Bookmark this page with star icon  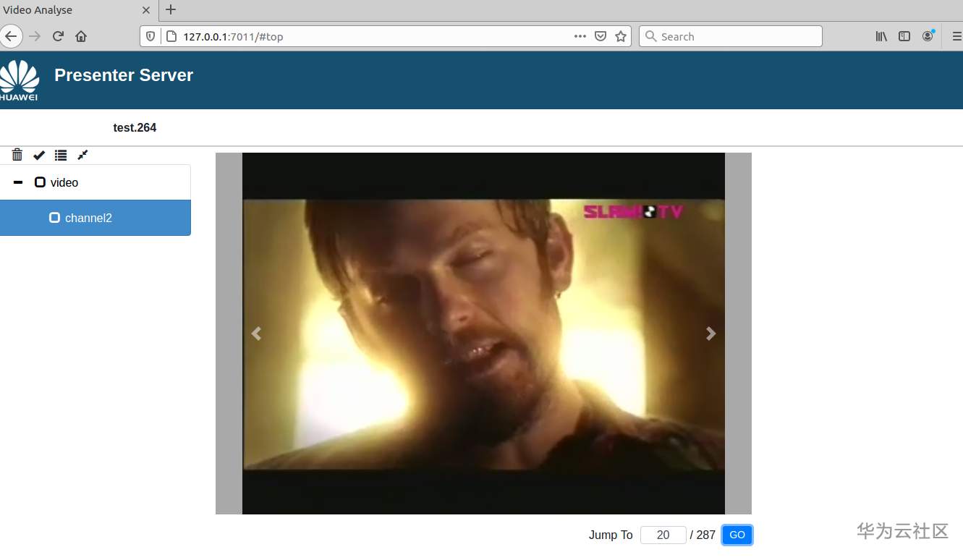coord(621,36)
